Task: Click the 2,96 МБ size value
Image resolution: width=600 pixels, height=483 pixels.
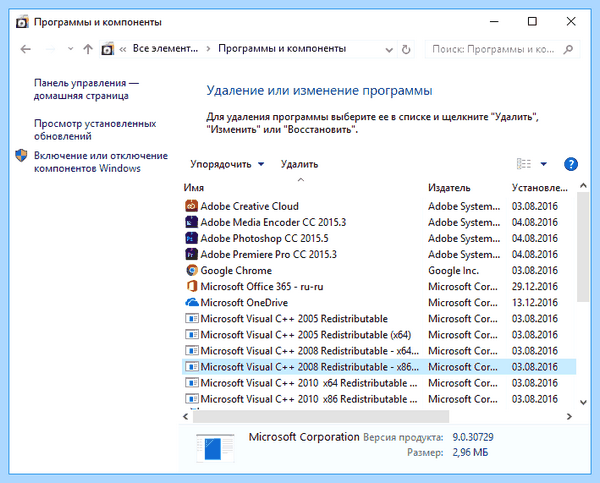Action: click(470, 452)
